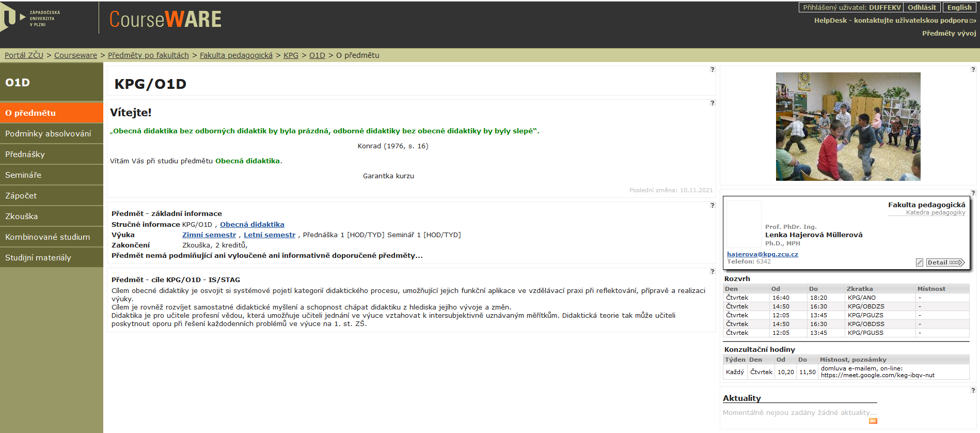Open the Detail button on teacher card
This screenshot has width=980, height=433.
pyautogui.click(x=945, y=262)
